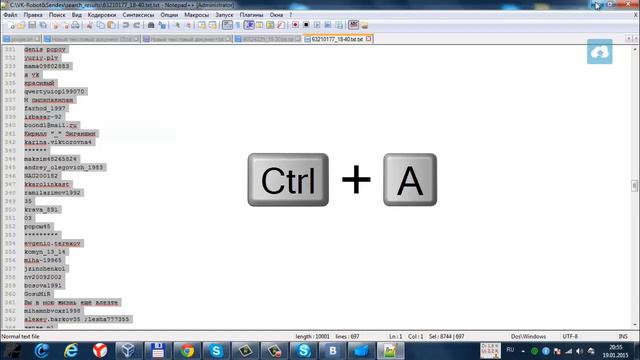Click the Close document toolbar icon
Viewport: 640px width, 360px height.
(56, 25)
